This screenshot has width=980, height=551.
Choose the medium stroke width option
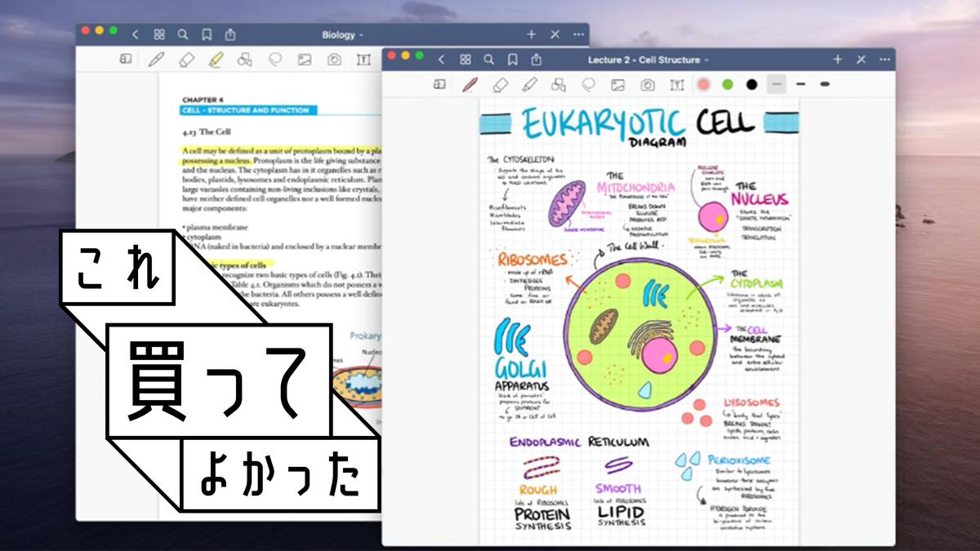click(x=800, y=84)
